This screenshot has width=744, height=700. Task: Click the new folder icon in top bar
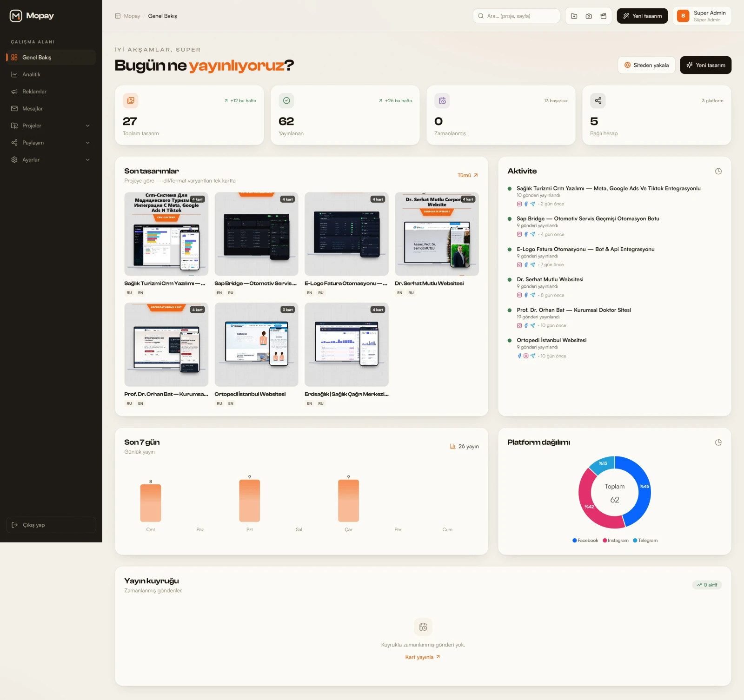(574, 16)
